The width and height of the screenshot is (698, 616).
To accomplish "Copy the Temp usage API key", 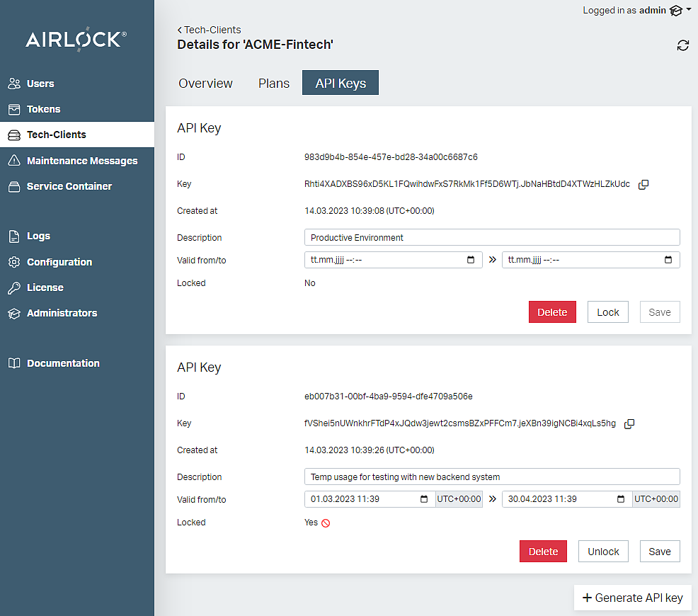I will click(x=629, y=423).
